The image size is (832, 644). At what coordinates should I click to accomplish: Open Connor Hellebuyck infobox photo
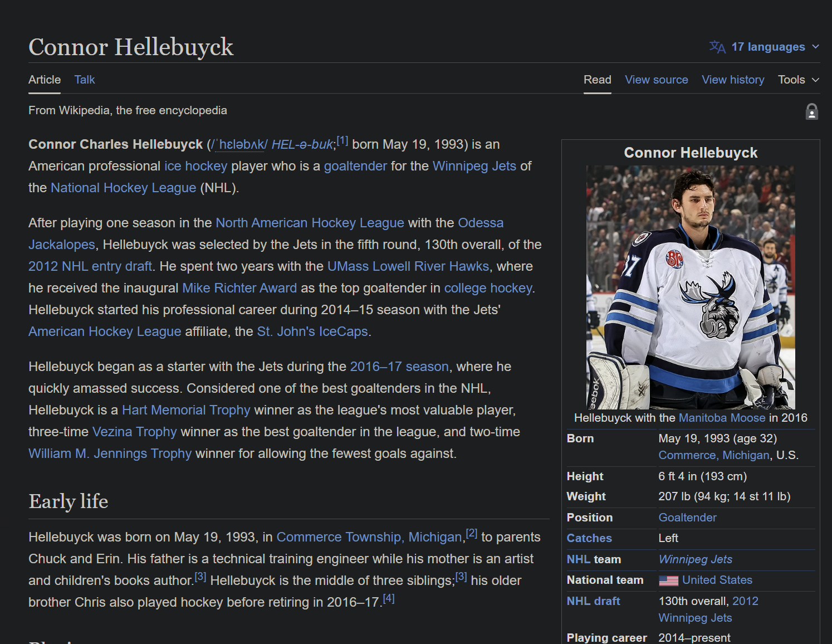click(691, 287)
